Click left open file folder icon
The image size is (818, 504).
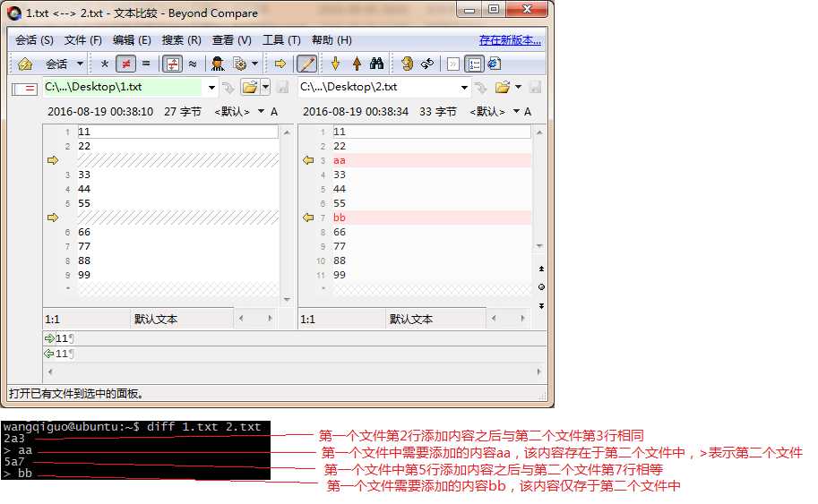coord(249,87)
